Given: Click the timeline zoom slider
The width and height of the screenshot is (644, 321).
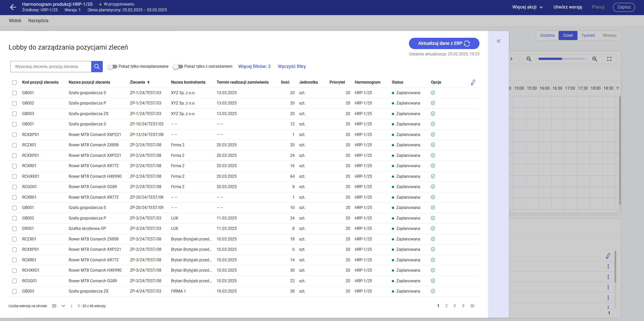Looking at the screenshot, I should [x=561, y=59].
